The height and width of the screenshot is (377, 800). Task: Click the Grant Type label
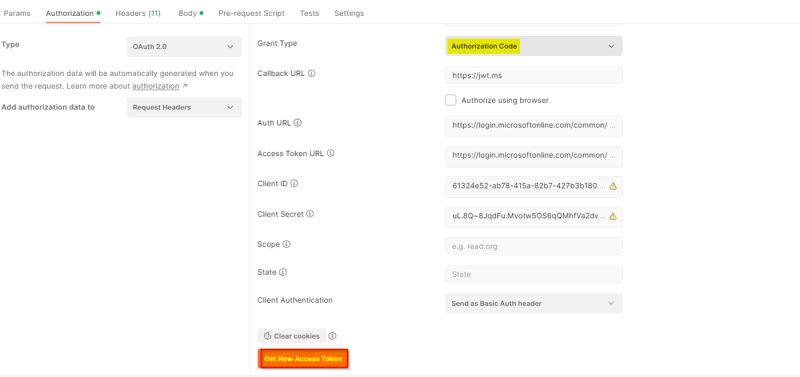coord(277,43)
